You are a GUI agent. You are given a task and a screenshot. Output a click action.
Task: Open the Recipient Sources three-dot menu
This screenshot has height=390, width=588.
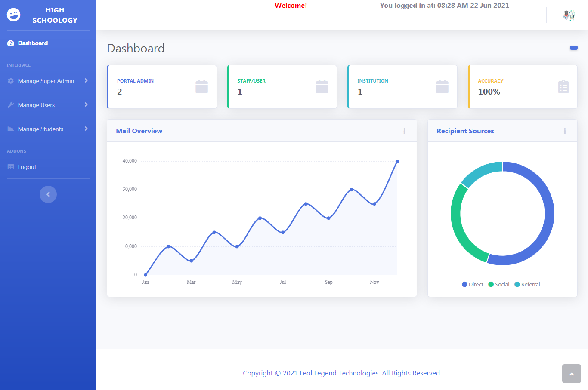(x=565, y=131)
